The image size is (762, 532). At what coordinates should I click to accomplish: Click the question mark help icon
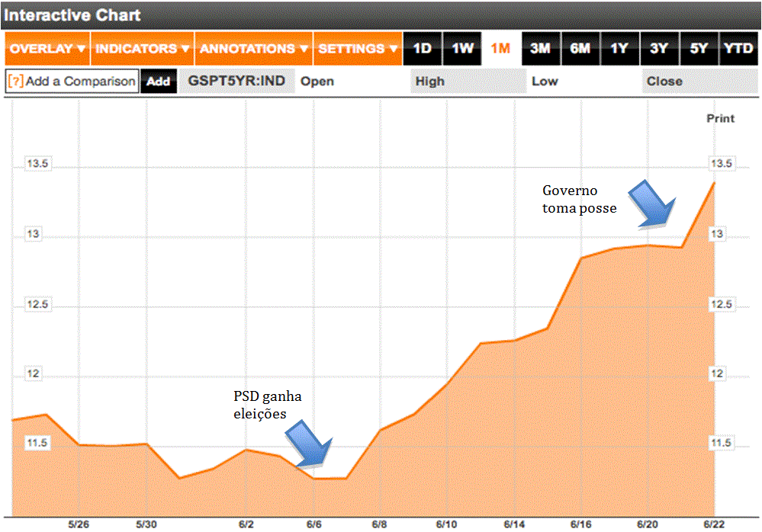(x=15, y=81)
